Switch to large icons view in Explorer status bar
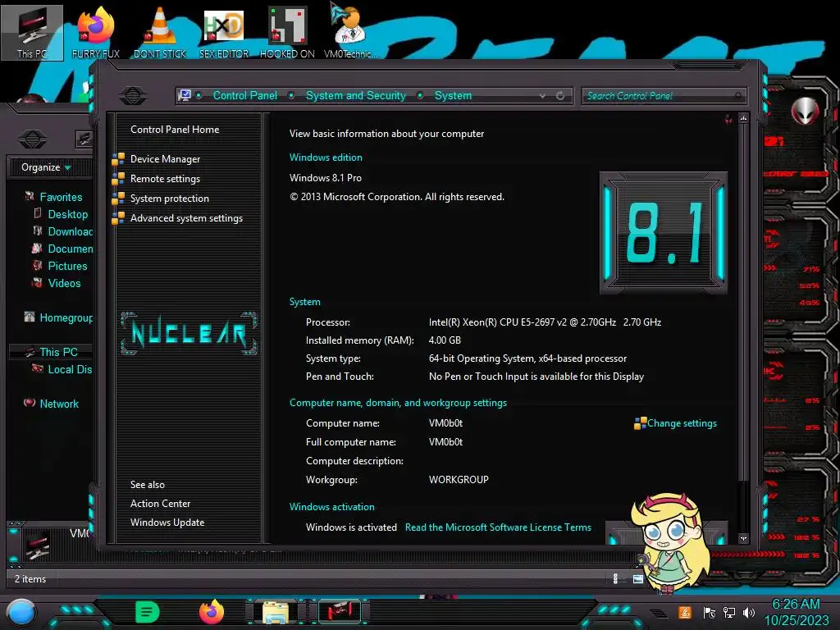This screenshot has width=840, height=630. click(x=638, y=578)
